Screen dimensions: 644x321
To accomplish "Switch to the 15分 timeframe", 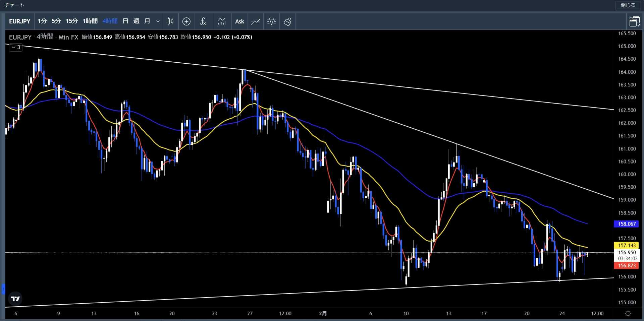I will tap(71, 21).
